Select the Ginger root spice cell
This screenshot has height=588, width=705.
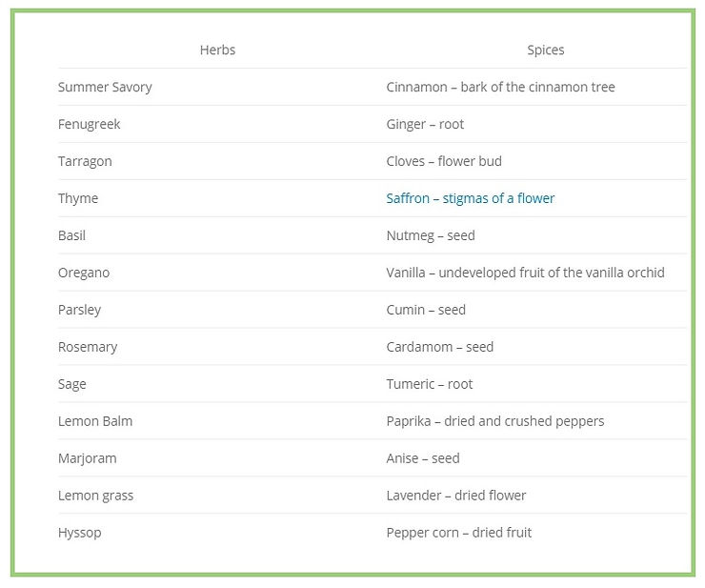pyautogui.click(x=425, y=124)
